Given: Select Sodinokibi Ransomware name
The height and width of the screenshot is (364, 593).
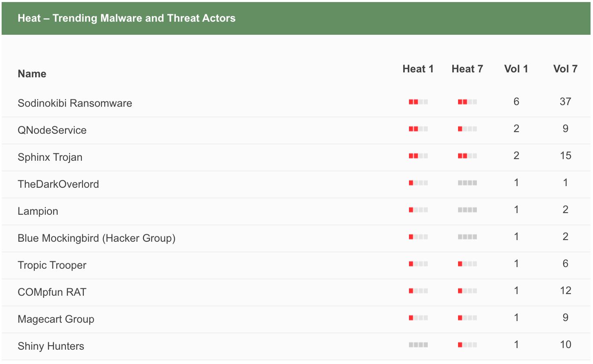Looking at the screenshot, I should point(75,103).
